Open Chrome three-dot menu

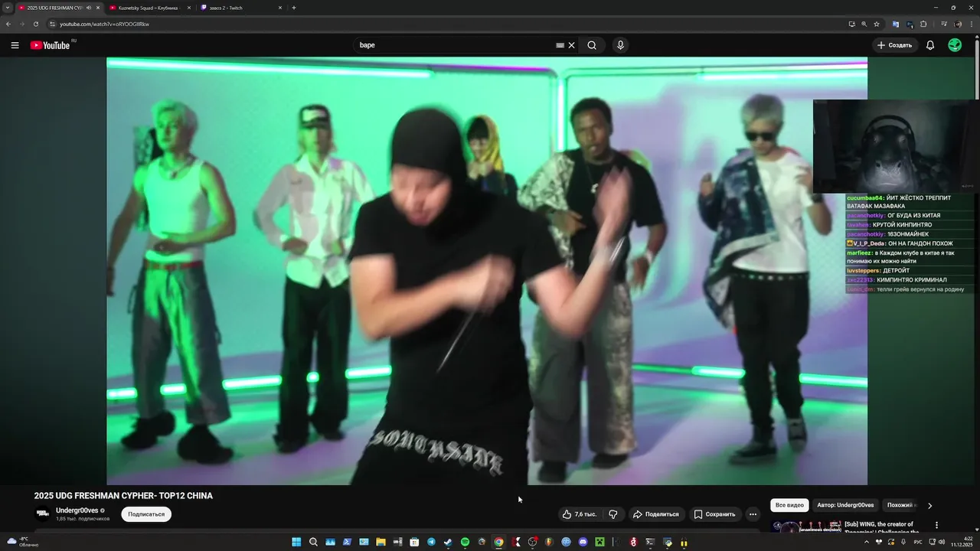coord(972,24)
